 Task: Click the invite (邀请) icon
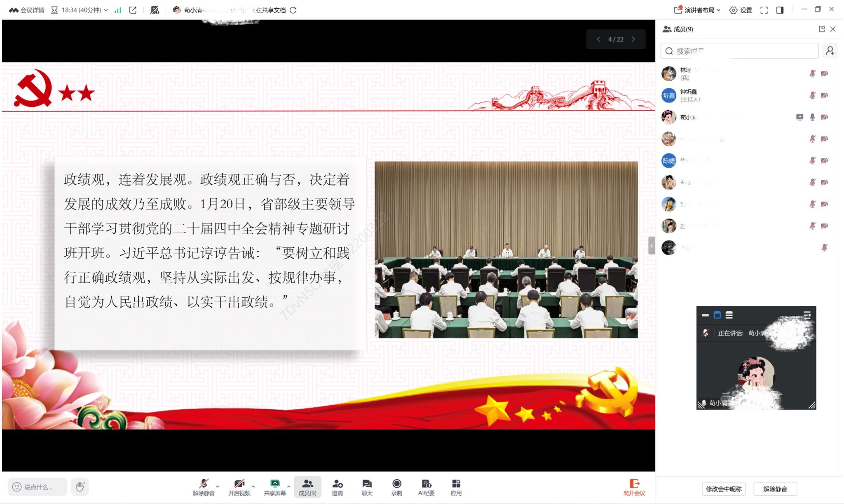point(337,484)
